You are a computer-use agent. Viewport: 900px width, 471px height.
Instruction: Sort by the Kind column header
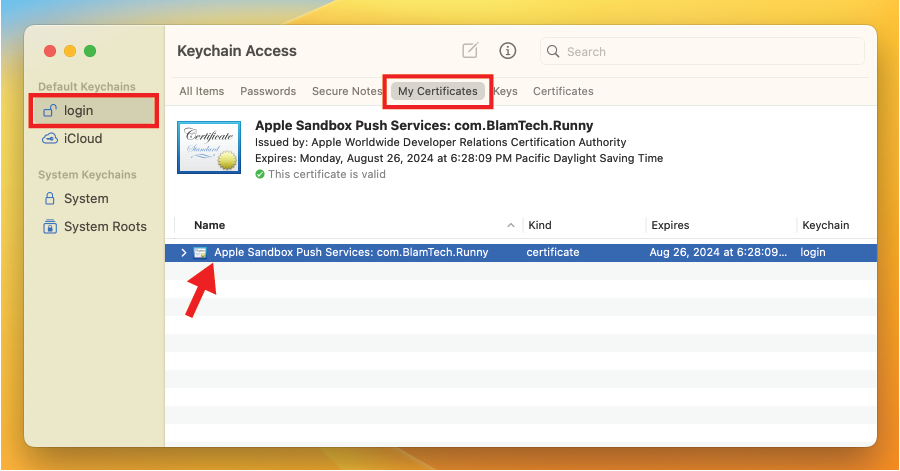tap(540, 225)
